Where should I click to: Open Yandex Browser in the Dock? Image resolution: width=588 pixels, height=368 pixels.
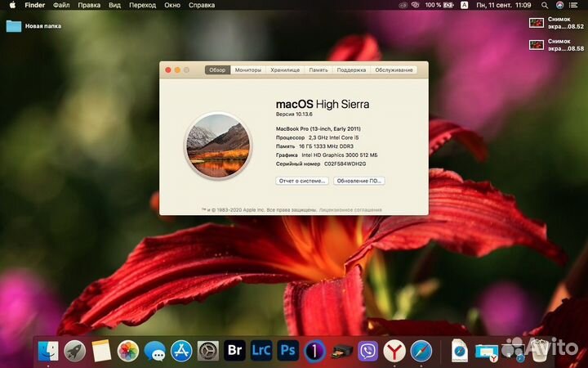pos(394,351)
